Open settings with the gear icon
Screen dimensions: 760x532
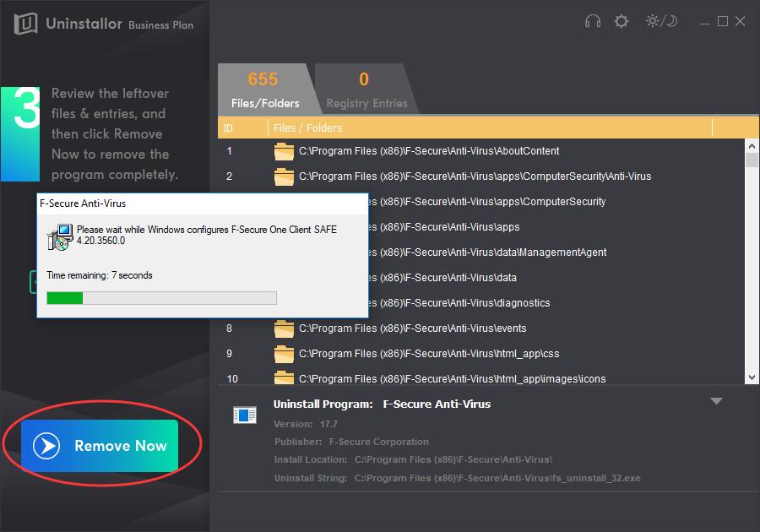[x=621, y=21]
